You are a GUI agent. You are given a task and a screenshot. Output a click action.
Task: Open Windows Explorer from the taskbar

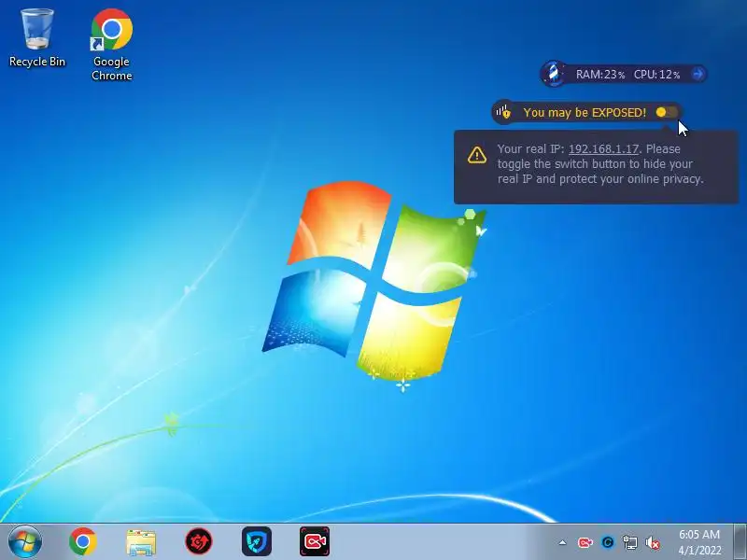pos(141,542)
